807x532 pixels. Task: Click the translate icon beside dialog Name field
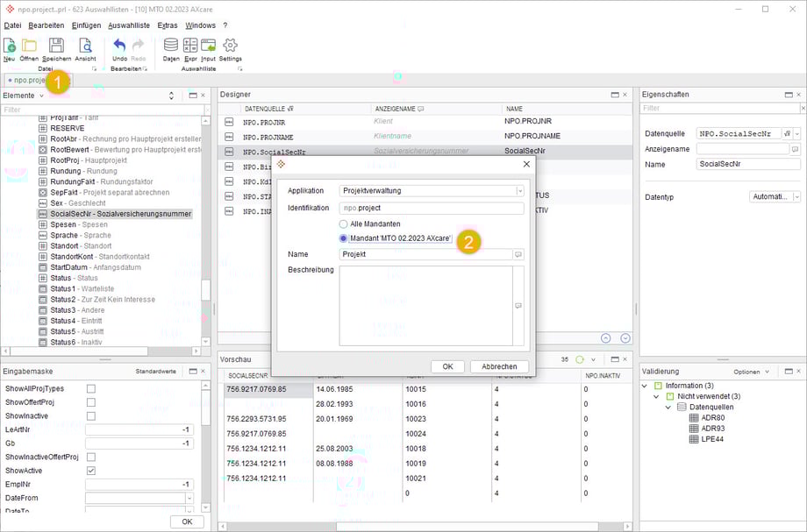tap(518, 254)
